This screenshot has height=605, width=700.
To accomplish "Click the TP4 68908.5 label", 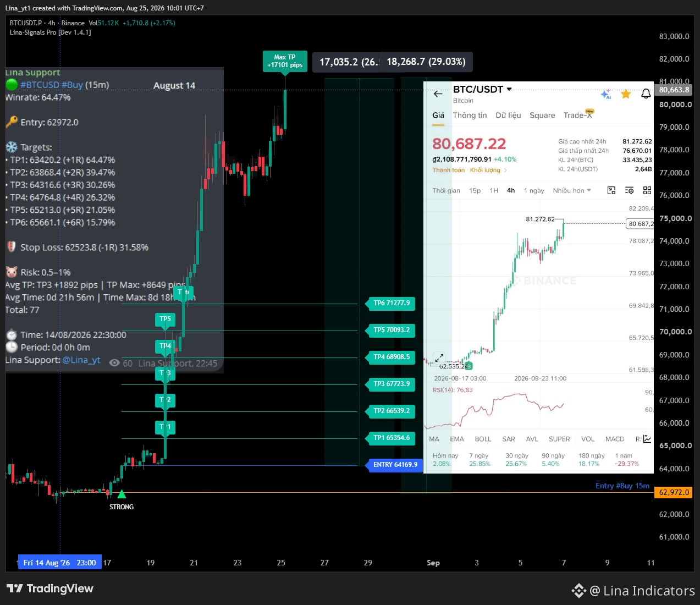I will [x=392, y=357].
